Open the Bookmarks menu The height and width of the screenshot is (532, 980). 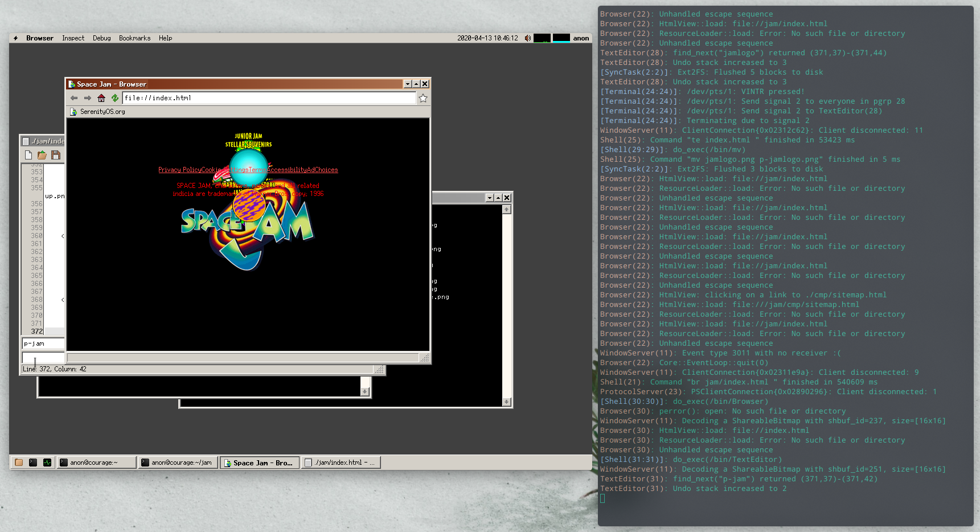coord(134,38)
